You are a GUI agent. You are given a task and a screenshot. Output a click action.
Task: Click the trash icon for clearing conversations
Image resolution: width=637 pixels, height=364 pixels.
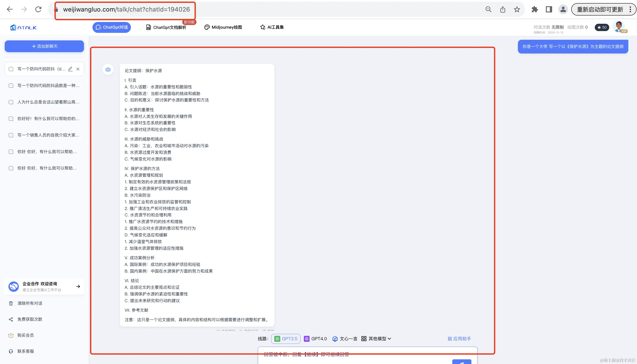point(11,303)
